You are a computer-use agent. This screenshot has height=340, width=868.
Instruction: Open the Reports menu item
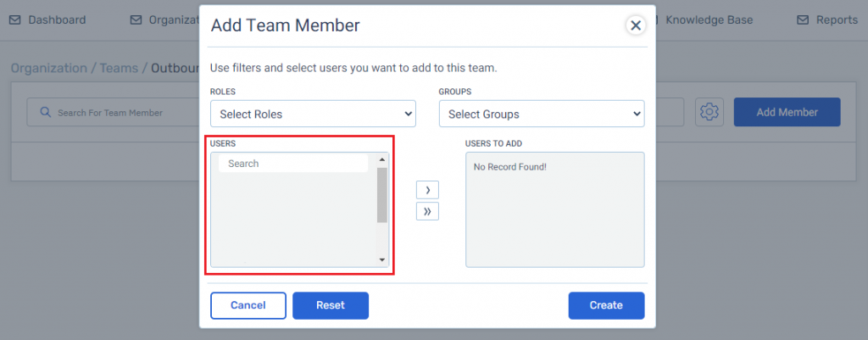pyautogui.click(x=837, y=20)
